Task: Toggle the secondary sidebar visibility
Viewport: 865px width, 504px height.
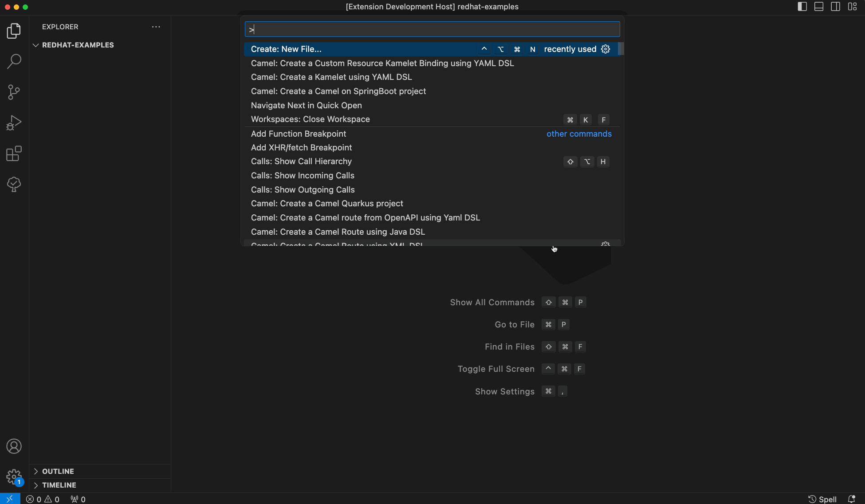Action: click(x=835, y=7)
